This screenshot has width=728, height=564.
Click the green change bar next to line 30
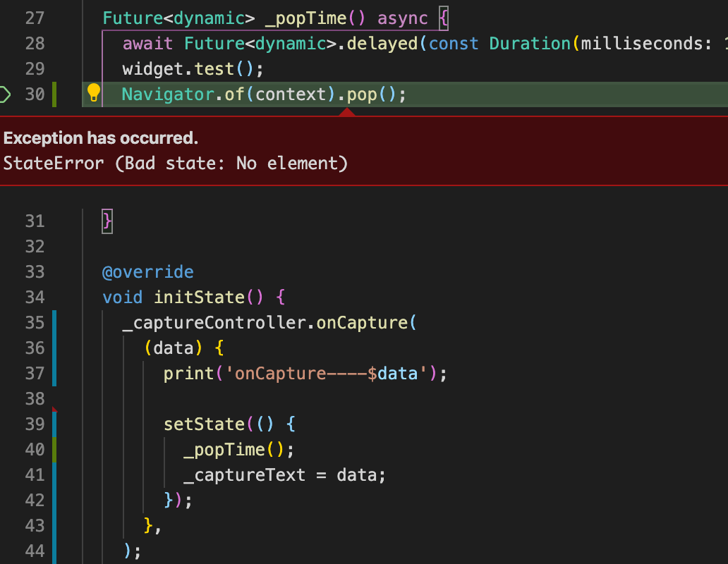[x=54, y=92]
